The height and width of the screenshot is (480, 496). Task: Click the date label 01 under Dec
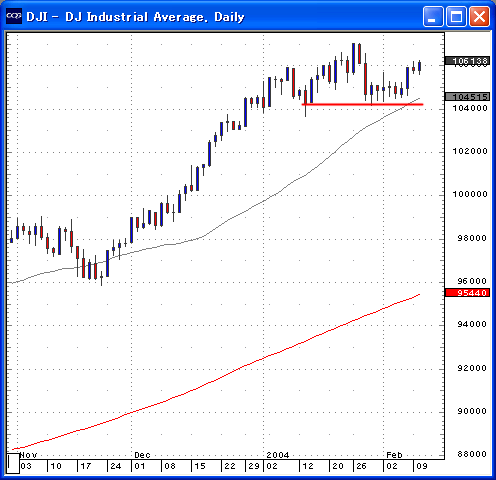pyautogui.click(x=140, y=466)
